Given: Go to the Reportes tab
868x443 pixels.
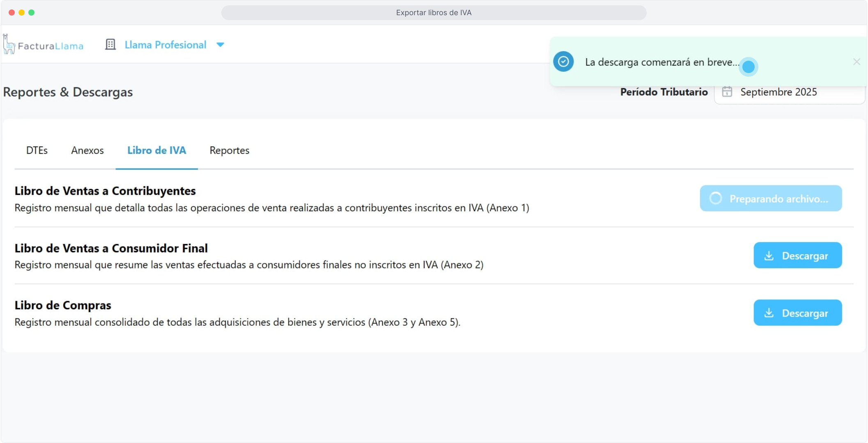Looking at the screenshot, I should tap(230, 151).
